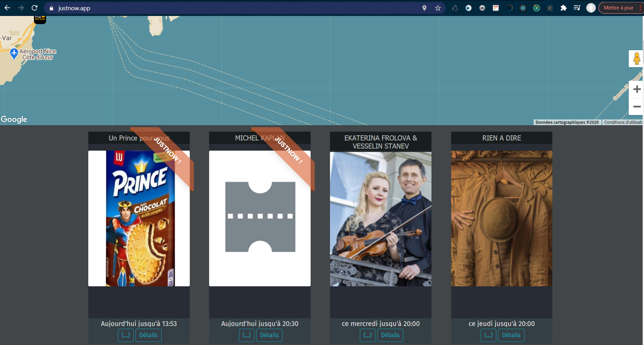This screenshot has height=345, width=644.
Task: Click ce jeudi jusqu'à 20:00 text
Action: (501, 324)
